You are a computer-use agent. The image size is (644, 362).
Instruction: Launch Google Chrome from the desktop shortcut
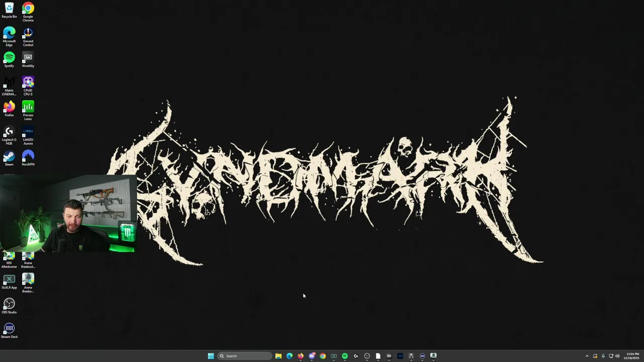(28, 12)
